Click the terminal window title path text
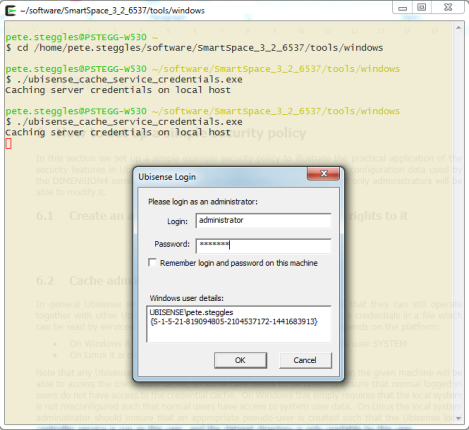The height and width of the screenshot is (430, 469). pos(112,11)
